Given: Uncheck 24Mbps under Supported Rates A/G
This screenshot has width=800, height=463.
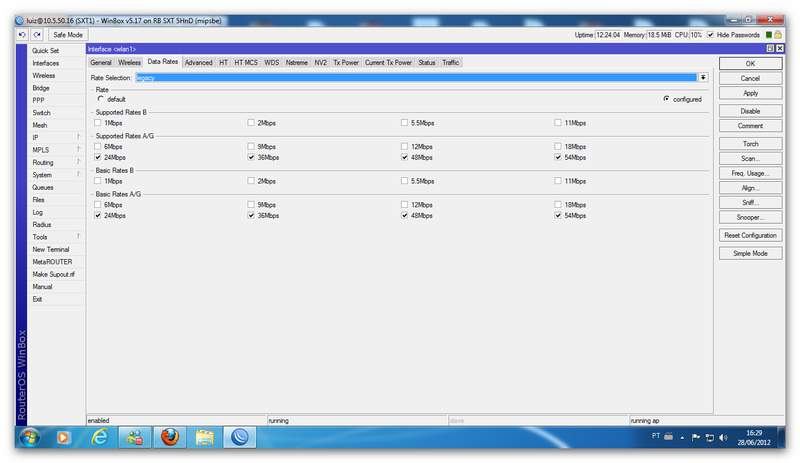Looking at the screenshot, I should [x=97, y=158].
